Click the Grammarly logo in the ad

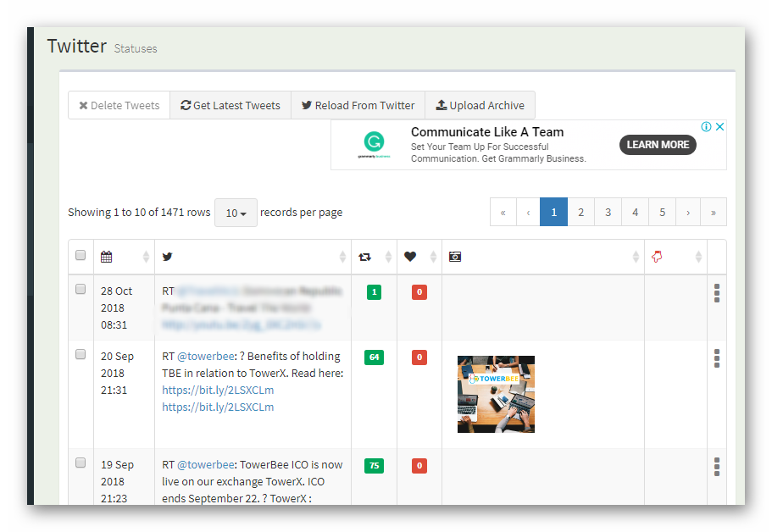[375, 144]
